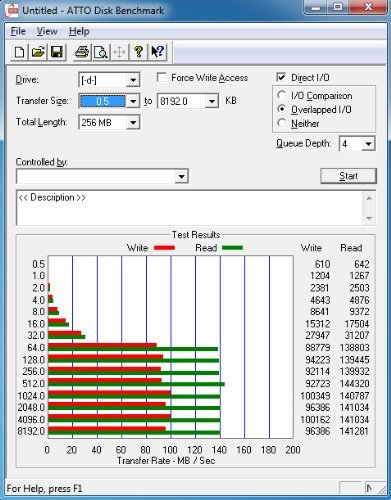Click the green Read legend swatch
Viewport: 391px width, 500px height.
click(232, 248)
